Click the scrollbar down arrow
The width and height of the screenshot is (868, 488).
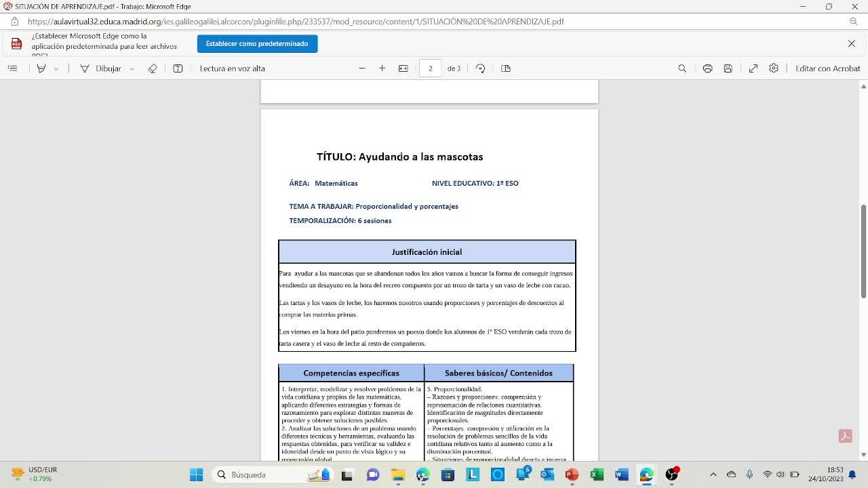863,455
